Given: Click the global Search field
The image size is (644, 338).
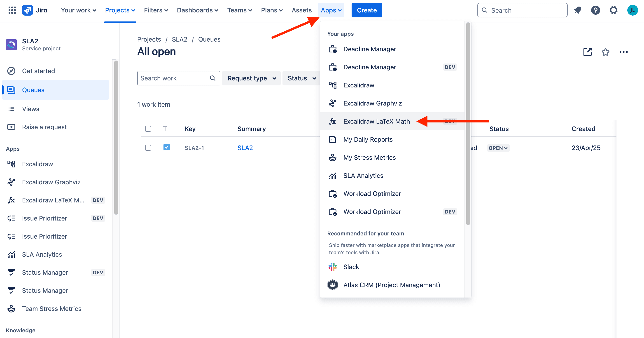Looking at the screenshot, I should point(522,10).
